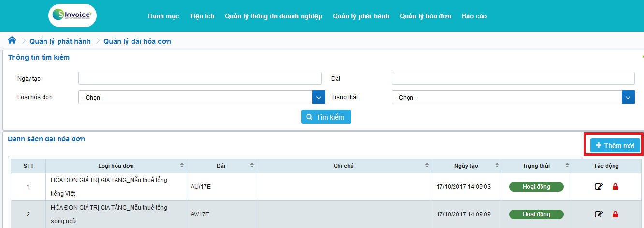Lock the AV/17E invoice range
The height and width of the screenshot is (228, 644).
(615, 214)
